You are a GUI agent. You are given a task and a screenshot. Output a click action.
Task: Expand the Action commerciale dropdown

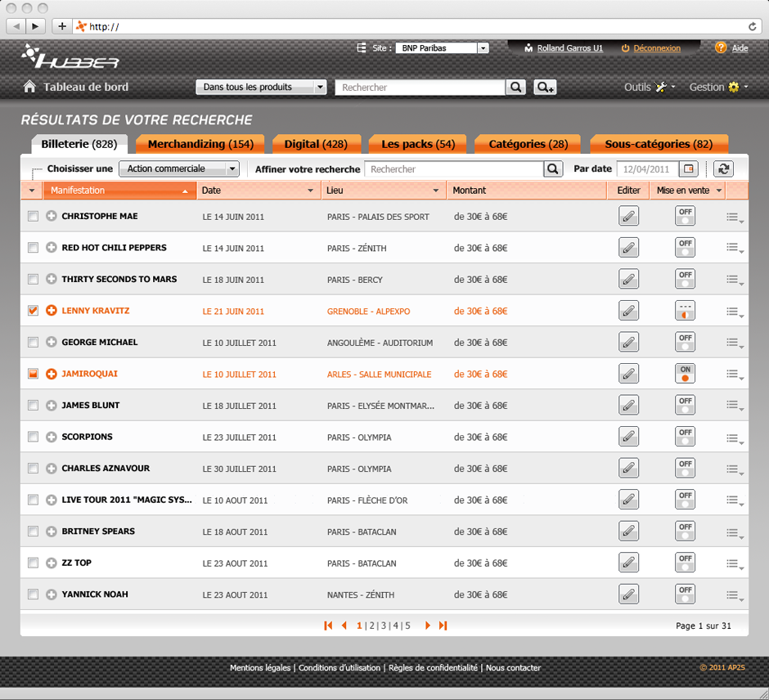click(x=179, y=168)
